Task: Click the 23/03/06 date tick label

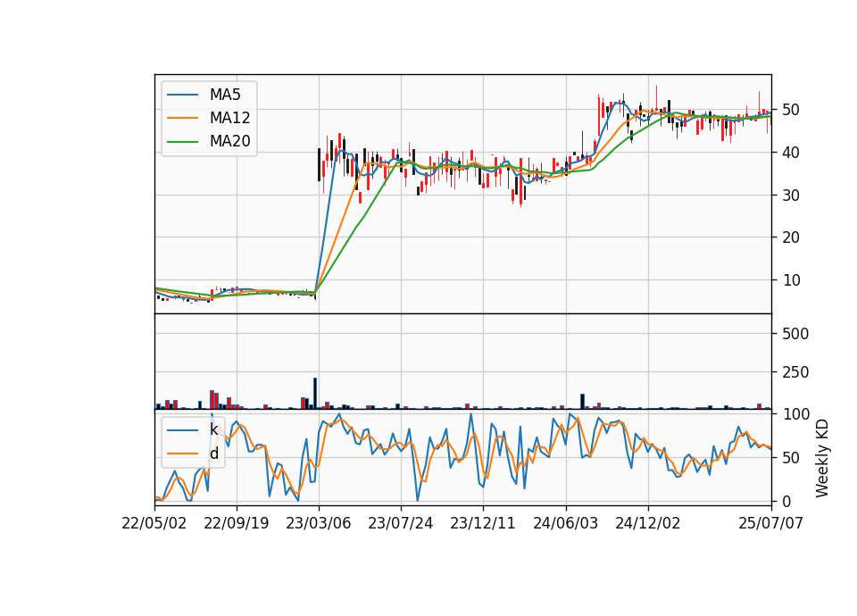Action: point(319,523)
